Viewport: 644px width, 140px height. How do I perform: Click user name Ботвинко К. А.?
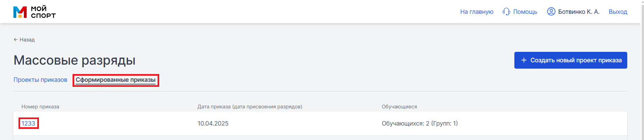(579, 12)
